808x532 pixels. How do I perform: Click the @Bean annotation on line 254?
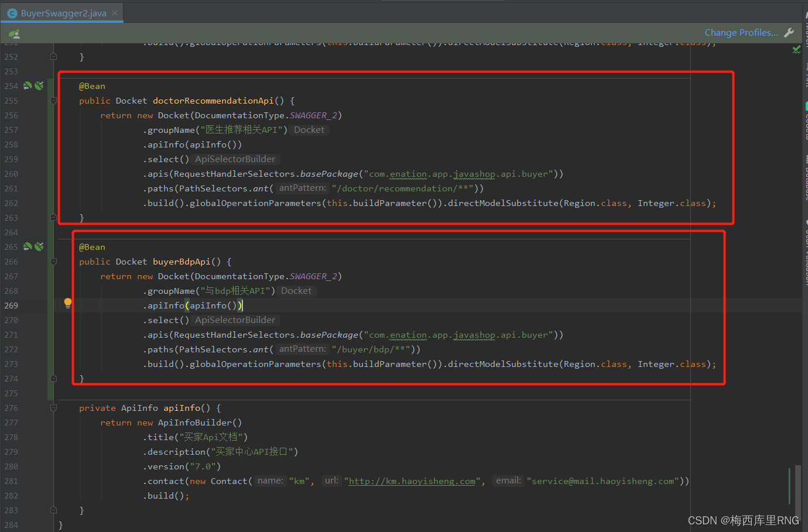pos(93,86)
